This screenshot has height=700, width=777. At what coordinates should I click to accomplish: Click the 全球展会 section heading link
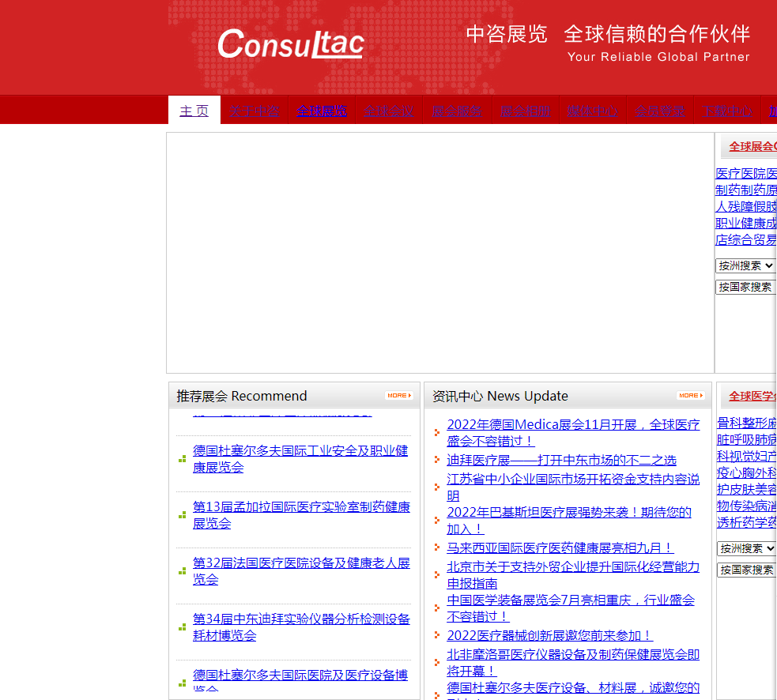(752, 146)
